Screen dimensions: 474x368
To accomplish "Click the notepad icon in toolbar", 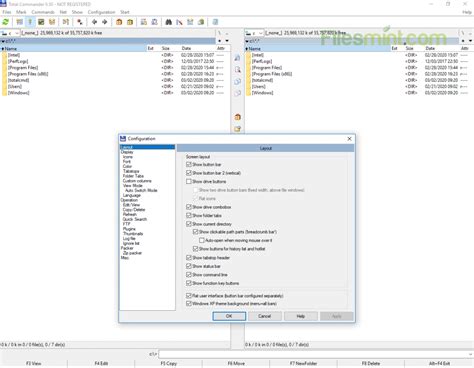I will [215, 22].
